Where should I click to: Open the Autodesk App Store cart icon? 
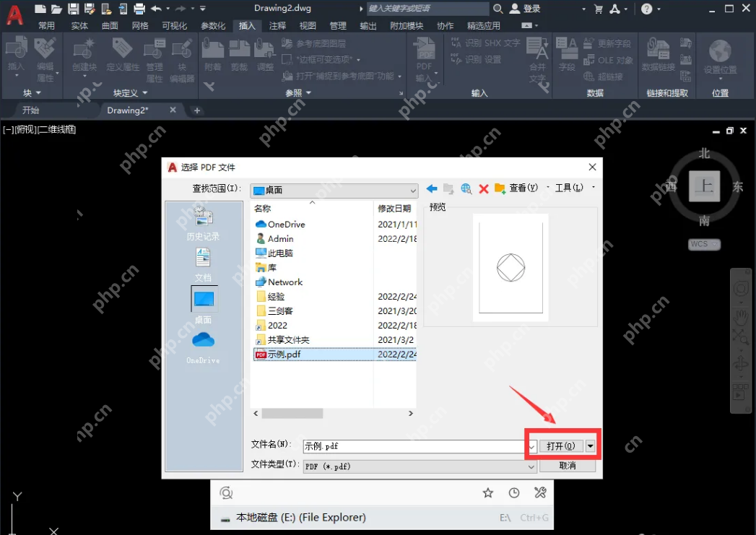pos(599,9)
